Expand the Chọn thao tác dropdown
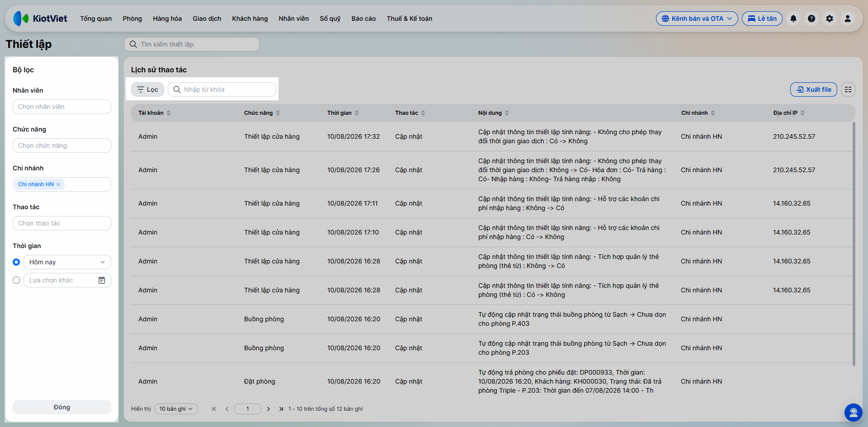This screenshot has height=427, width=868. [62, 223]
